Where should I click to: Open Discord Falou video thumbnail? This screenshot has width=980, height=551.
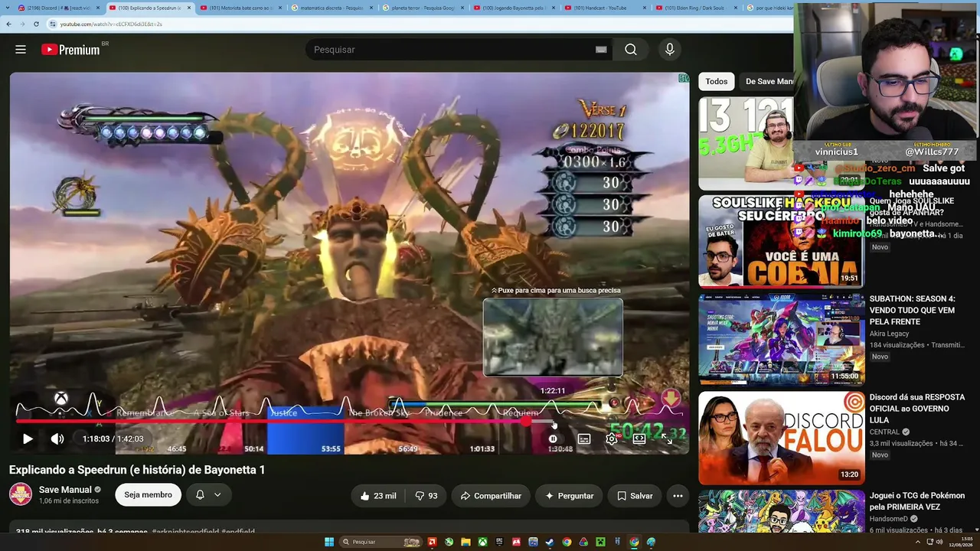[x=782, y=438]
